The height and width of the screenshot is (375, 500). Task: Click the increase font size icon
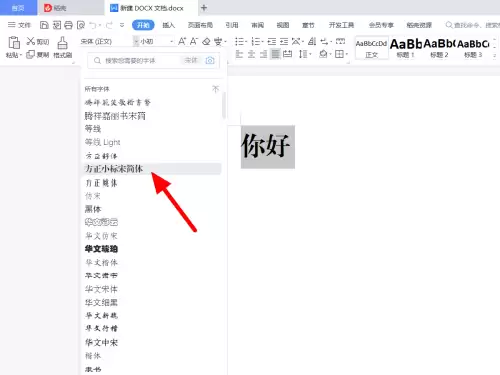[x=182, y=41]
